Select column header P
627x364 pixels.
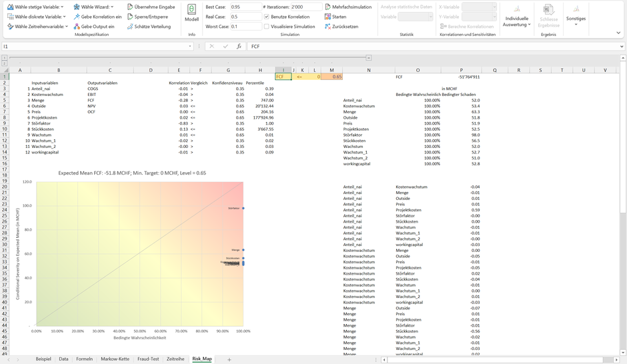pos(461,70)
